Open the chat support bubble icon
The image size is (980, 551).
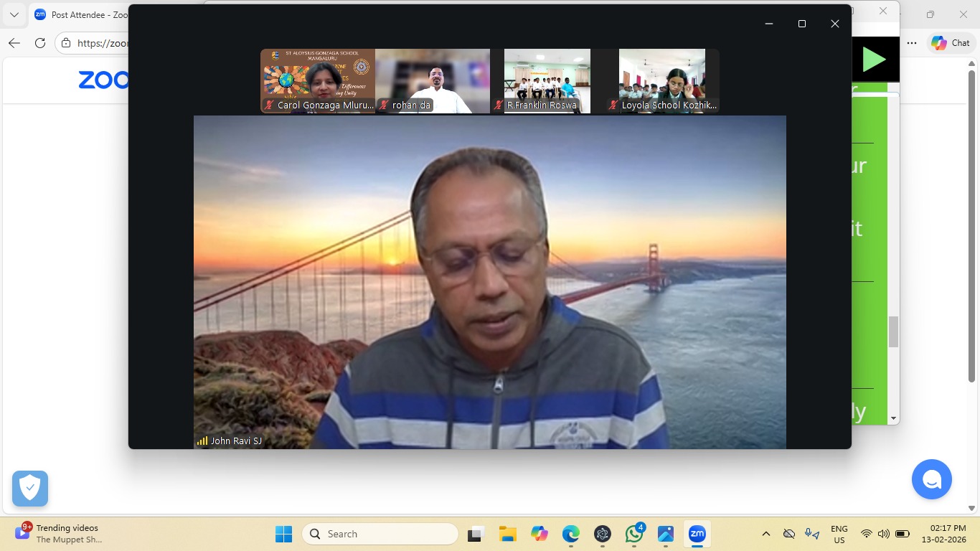pos(931,479)
